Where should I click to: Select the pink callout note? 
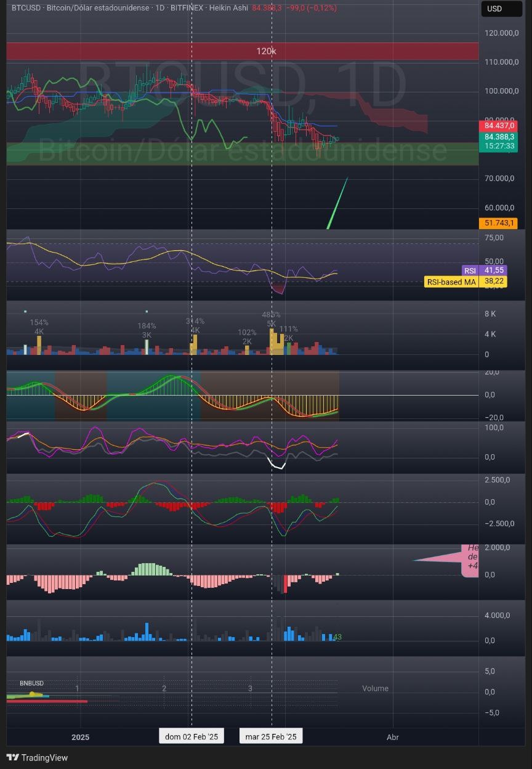click(469, 560)
